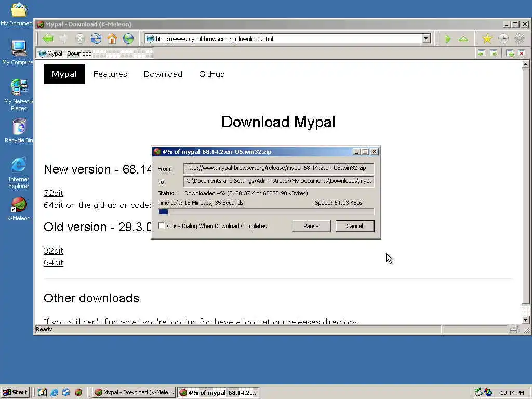Open the Mypal home nav item
Viewport: 532px width, 399px height.
point(64,74)
